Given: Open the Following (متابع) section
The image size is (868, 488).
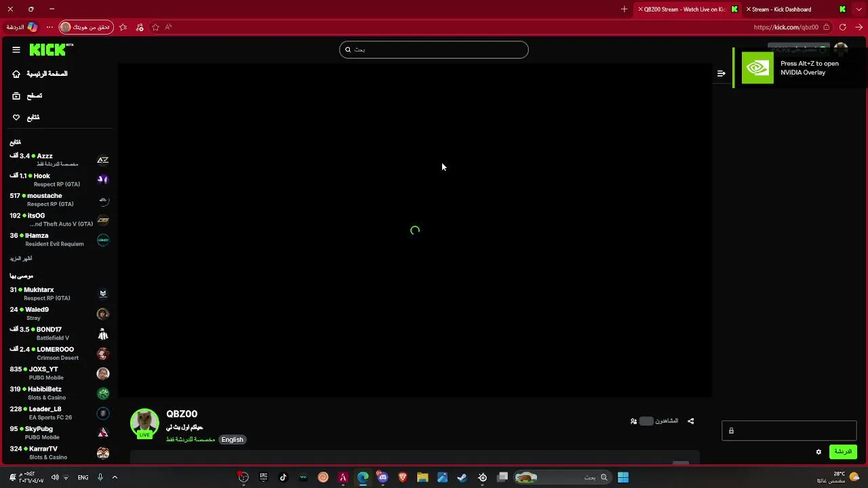Looking at the screenshot, I should 26,117.
